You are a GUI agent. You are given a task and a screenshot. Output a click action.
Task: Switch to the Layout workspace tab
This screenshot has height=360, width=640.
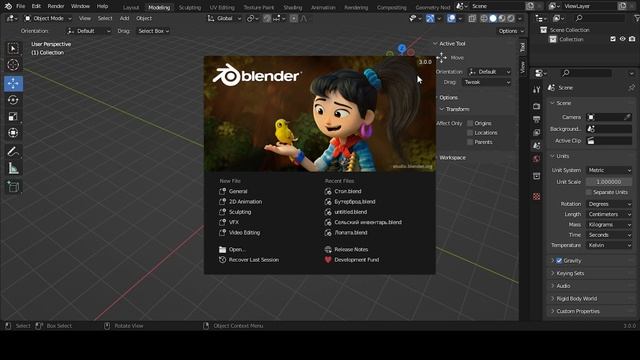[131, 7]
